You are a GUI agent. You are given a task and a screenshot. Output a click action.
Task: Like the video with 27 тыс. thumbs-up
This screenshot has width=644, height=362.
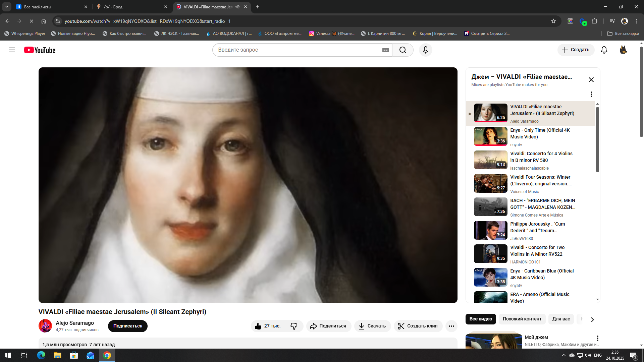(x=268, y=326)
